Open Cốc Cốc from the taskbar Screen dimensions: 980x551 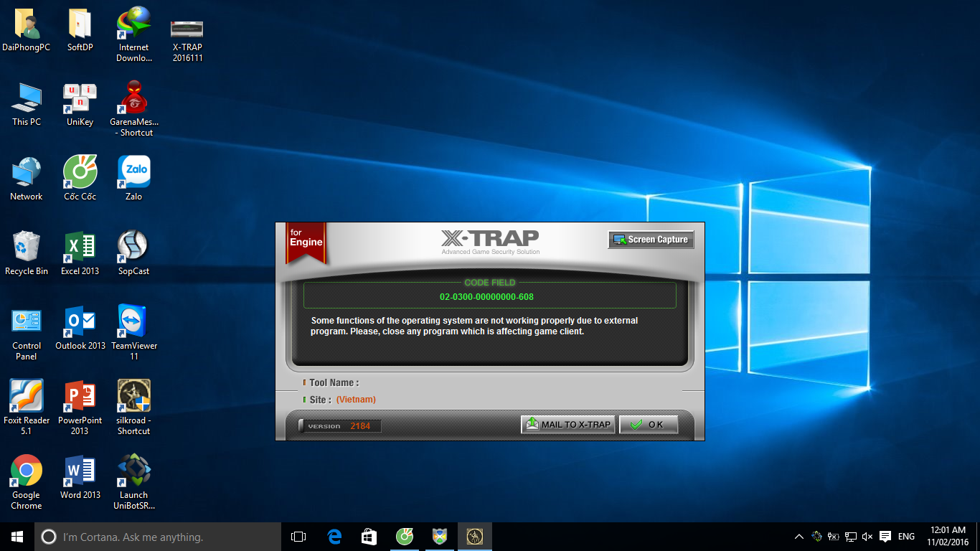point(405,537)
